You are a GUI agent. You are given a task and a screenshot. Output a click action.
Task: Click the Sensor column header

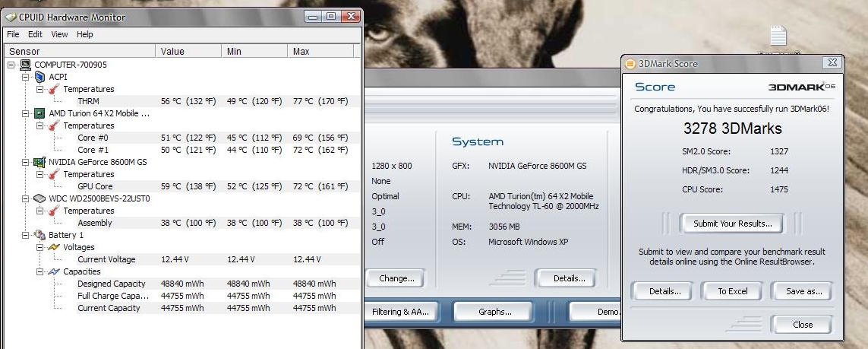pyautogui.click(x=80, y=52)
